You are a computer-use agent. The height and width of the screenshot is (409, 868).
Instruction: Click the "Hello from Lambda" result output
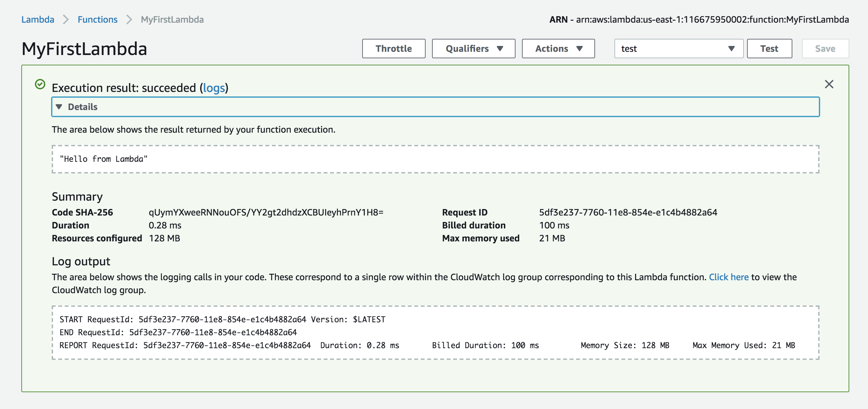(x=103, y=159)
